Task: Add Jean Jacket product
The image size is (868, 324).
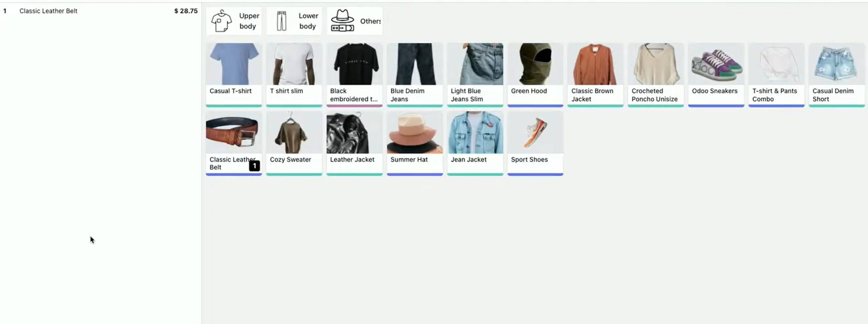Action: point(475,144)
